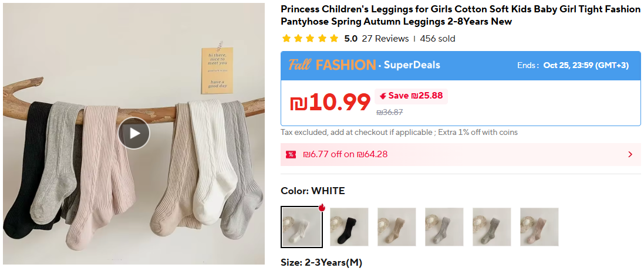Click the red coupon percent icon

(291, 155)
